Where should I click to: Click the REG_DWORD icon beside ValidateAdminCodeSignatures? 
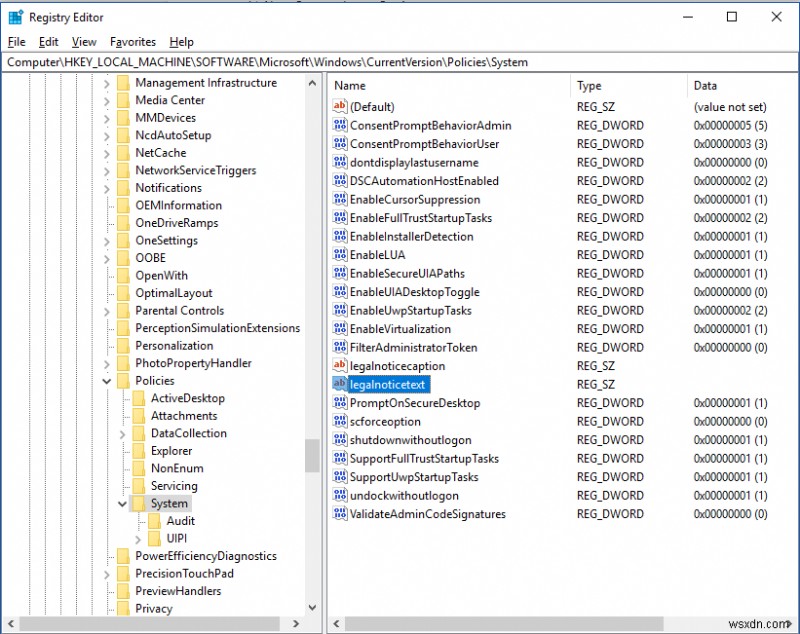coord(340,515)
